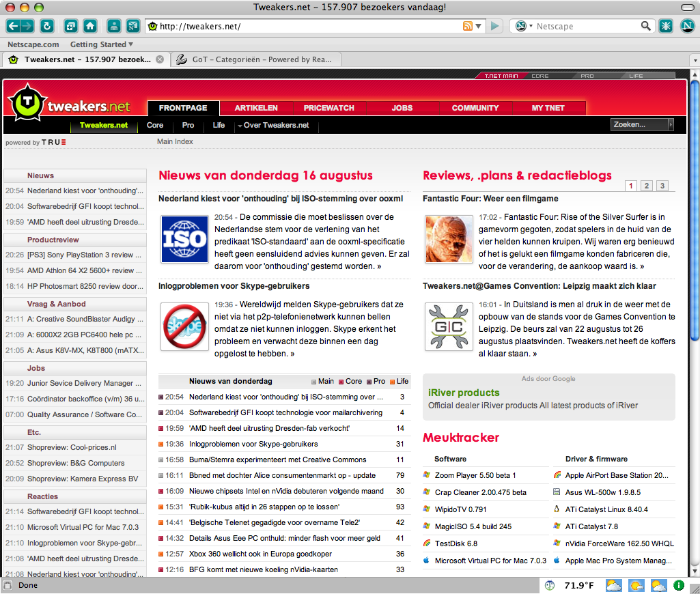Screen dimensions: 700x594
Task: Click the magnifier search icon in the Netscape box
Action: coord(645,26)
